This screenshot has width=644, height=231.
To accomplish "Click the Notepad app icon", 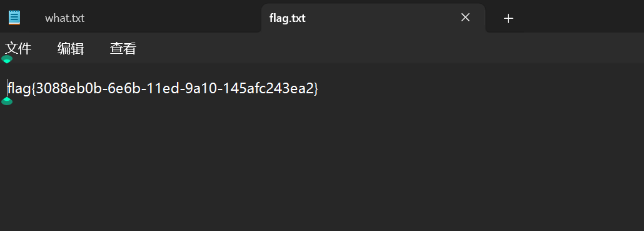I will tap(14, 18).
